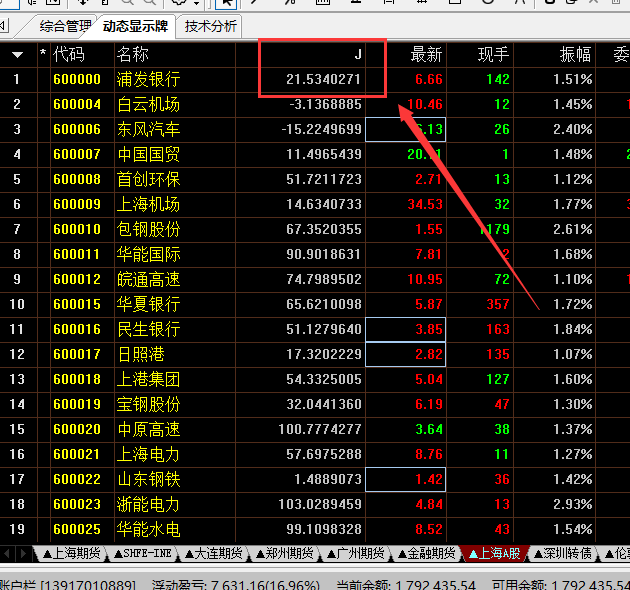Click latest price 2.82
The image size is (630, 590).
click(429, 354)
